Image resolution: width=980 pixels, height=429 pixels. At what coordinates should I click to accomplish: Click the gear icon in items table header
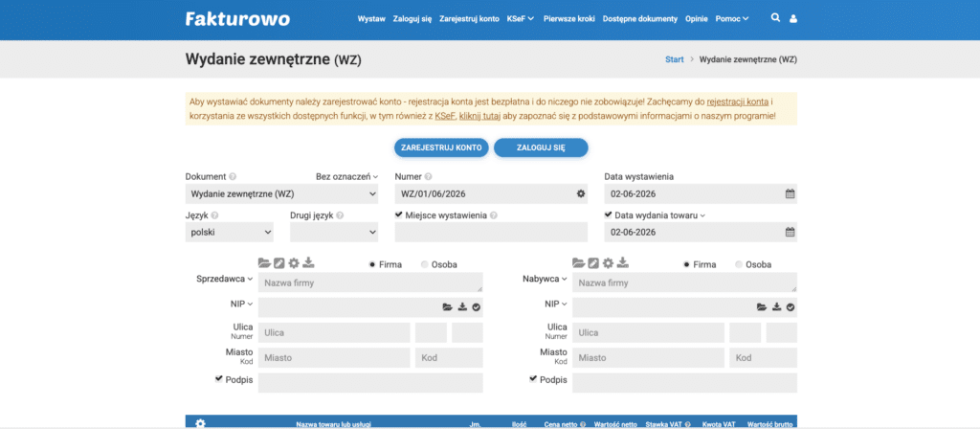200,423
